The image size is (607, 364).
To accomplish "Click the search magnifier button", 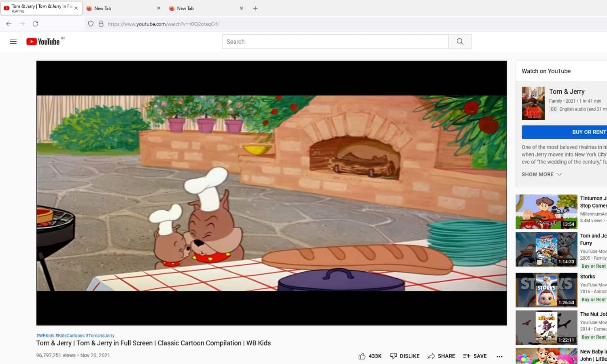I will [460, 42].
